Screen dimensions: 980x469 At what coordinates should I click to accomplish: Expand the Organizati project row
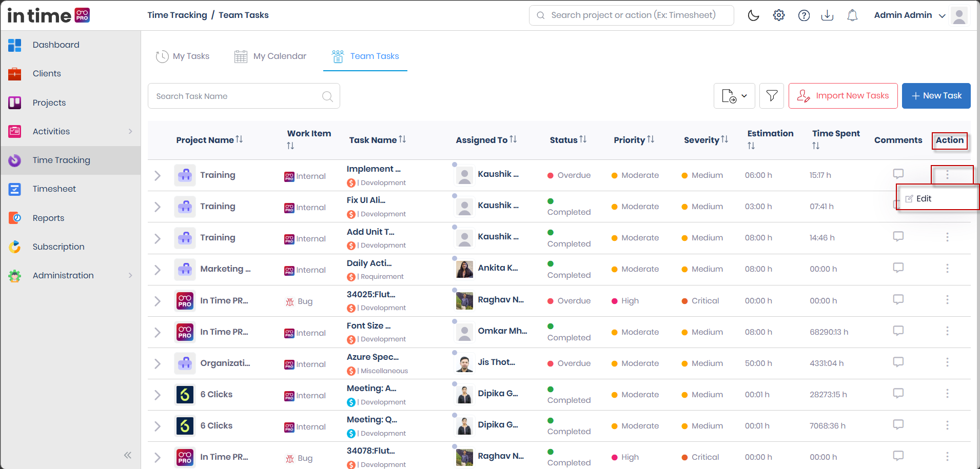click(x=158, y=364)
